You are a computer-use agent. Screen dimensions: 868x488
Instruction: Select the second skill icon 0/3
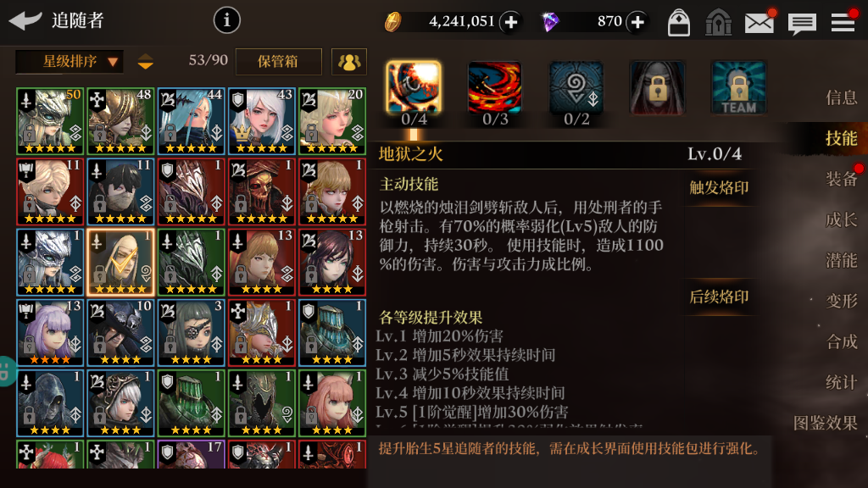click(494, 93)
